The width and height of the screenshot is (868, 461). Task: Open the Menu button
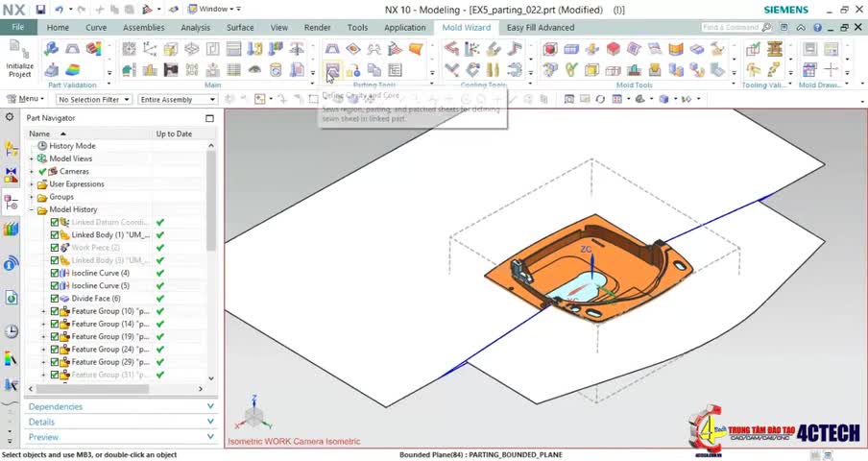(25, 99)
